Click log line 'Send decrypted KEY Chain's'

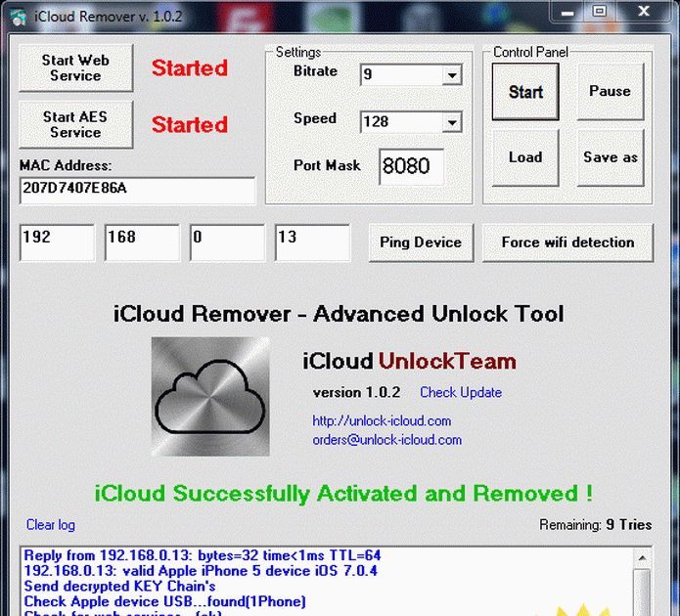119,586
